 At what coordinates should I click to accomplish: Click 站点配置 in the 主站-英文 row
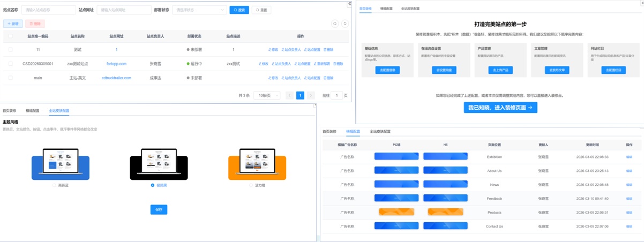tap(312, 78)
